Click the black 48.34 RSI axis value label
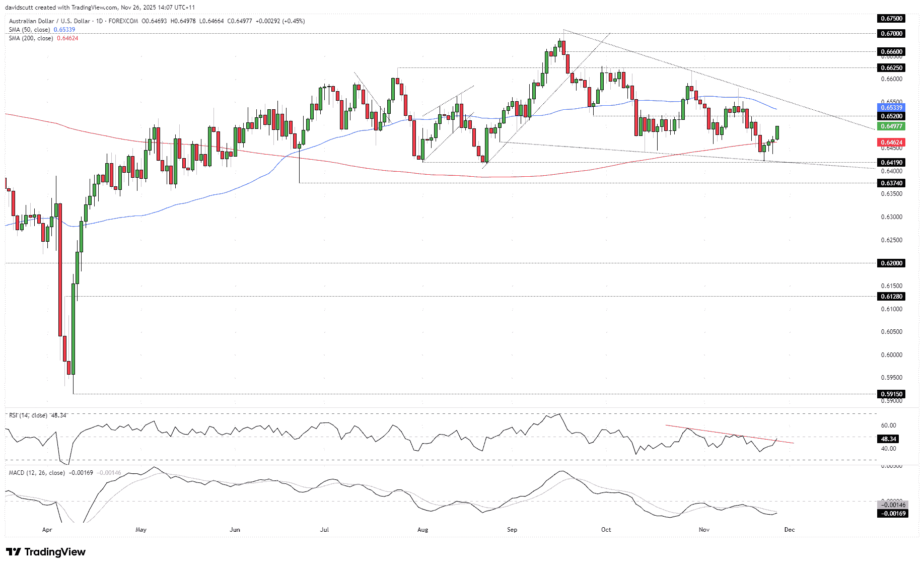The image size is (924, 567). (888, 439)
